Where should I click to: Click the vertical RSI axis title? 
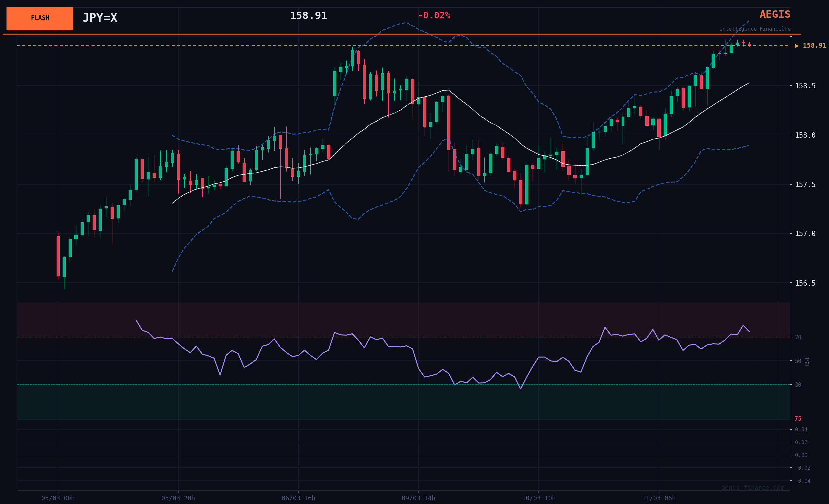(x=807, y=361)
